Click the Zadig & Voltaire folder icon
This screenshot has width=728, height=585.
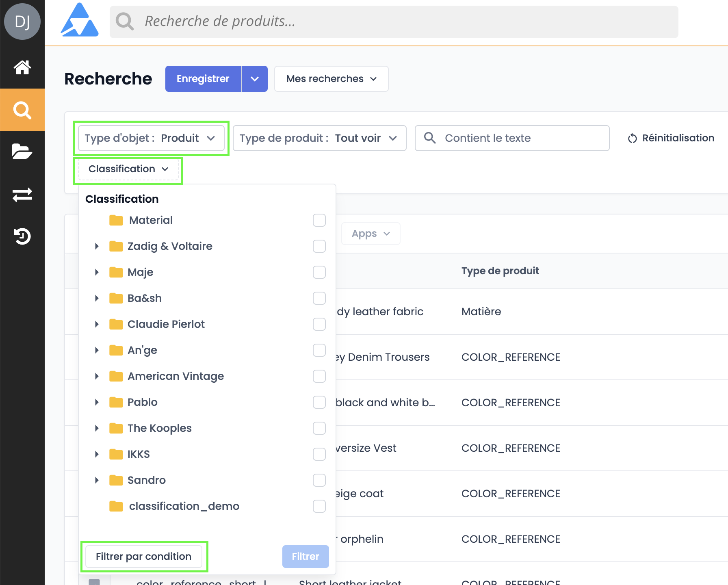(116, 246)
